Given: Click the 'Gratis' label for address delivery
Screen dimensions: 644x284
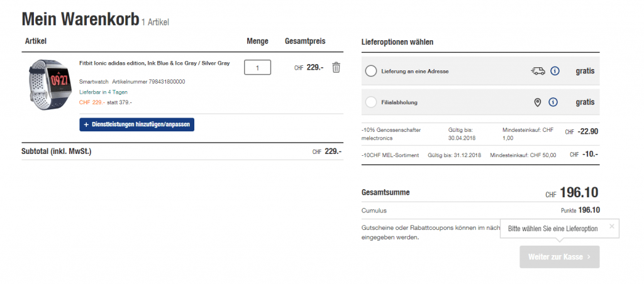Looking at the screenshot, I should pos(584,71).
